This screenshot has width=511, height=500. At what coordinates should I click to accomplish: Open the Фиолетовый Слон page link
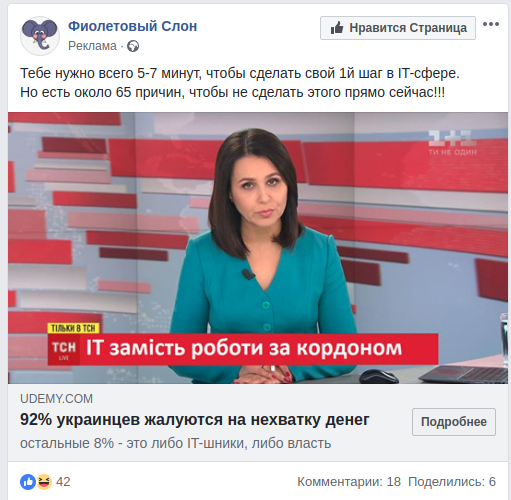(x=133, y=26)
